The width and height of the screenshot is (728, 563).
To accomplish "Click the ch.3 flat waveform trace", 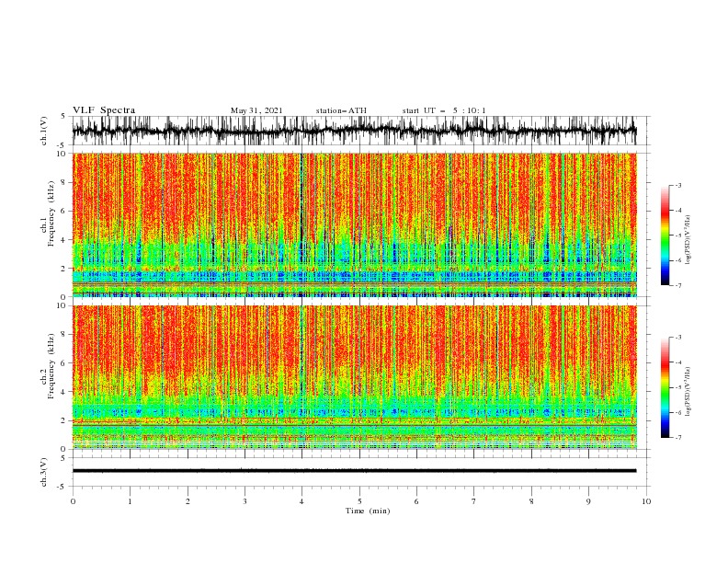I will point(354,471).
